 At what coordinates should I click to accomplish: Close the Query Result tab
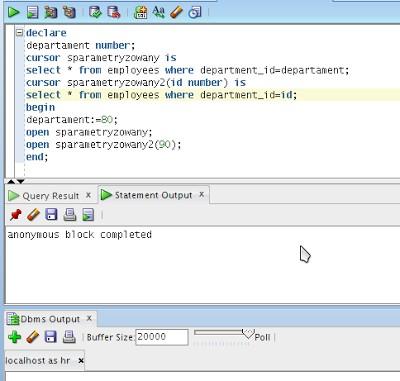[88, 195]
